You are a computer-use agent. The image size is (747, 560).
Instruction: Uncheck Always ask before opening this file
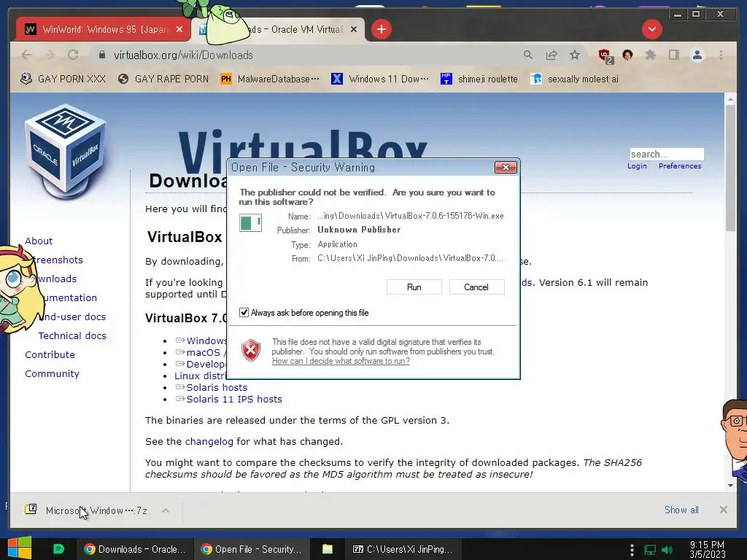[244, 312]
